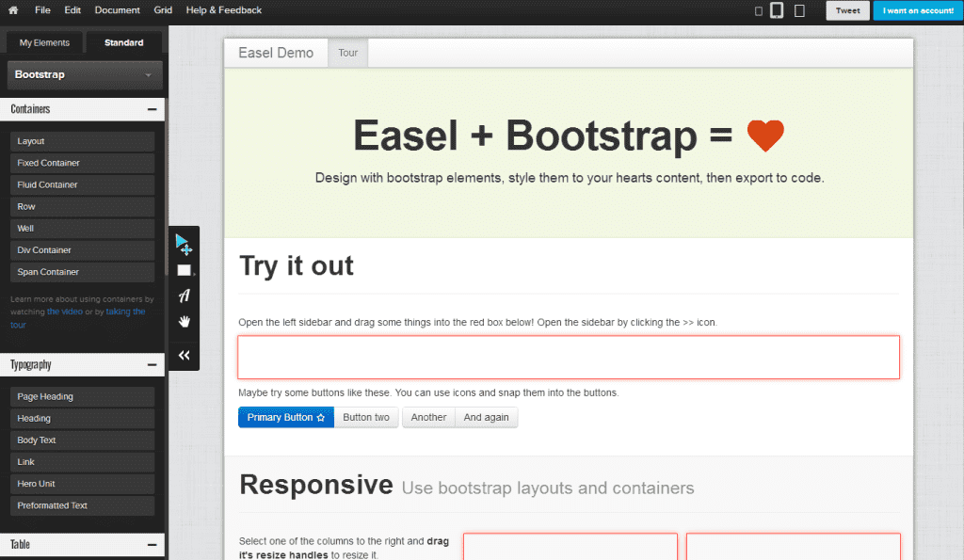964x560 pixels.
Task: Select the Page Heading element
Action: click(x=82, y=397)
